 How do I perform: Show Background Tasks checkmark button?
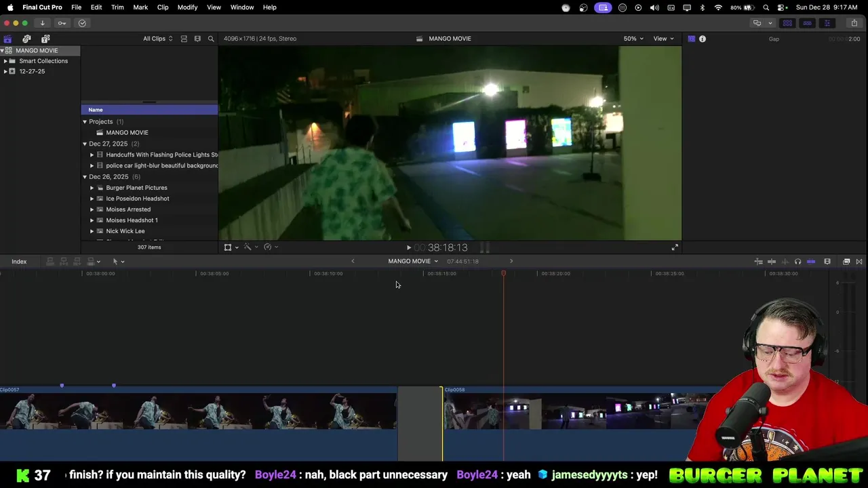pos(82,23)
